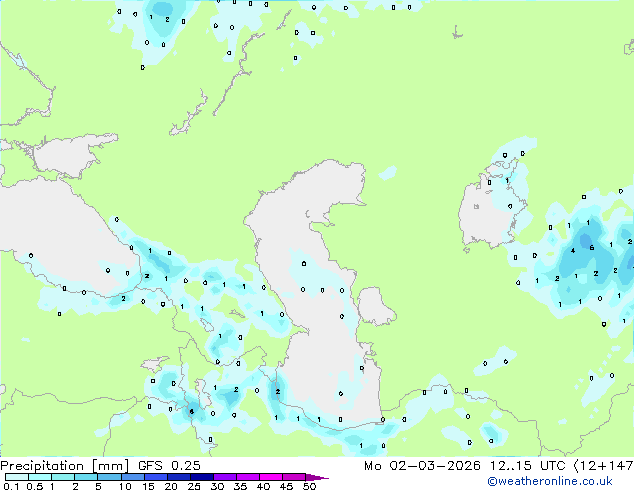Click the 5–10 mm legend color swatch
634x490 pixels.
110,477
